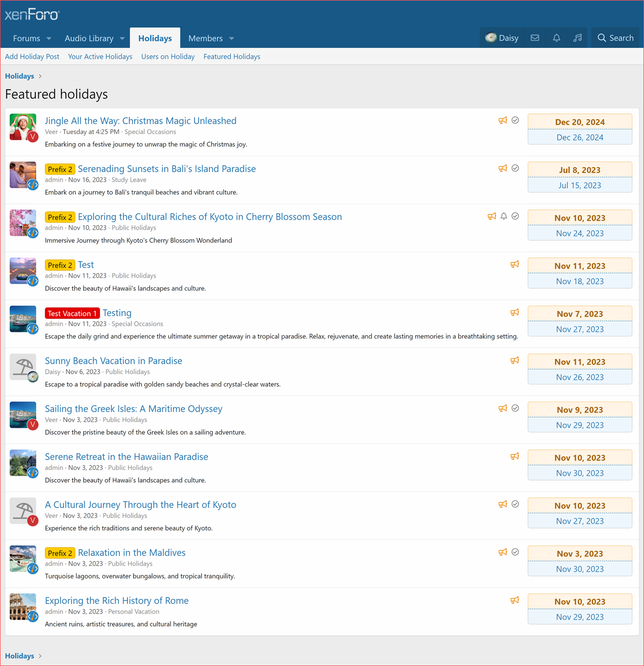Viewport: 644px width, 666px height.
Task: Click the megaphone icon on Exploring Rome row
Action: point(514,600)
